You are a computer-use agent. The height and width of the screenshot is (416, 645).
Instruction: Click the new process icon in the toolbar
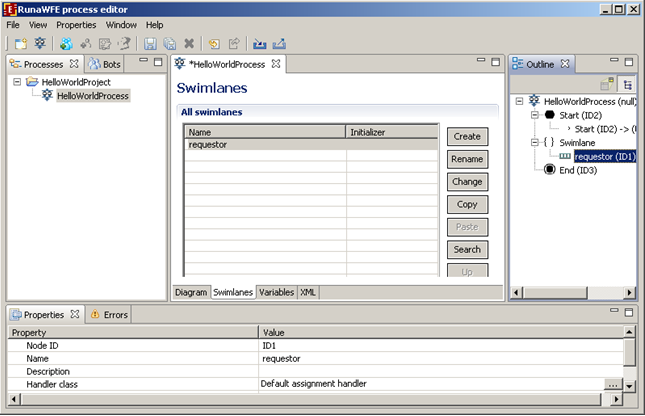click(x=39, y=44)
